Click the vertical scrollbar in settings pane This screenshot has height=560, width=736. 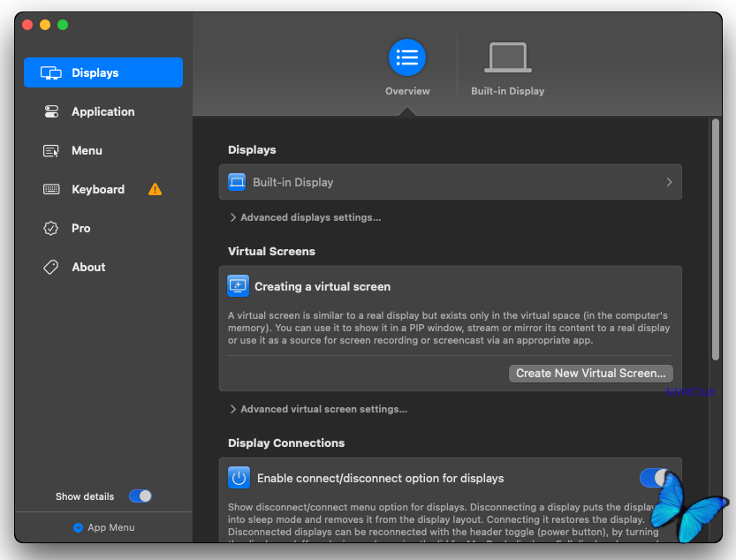[x=716, y=238]
